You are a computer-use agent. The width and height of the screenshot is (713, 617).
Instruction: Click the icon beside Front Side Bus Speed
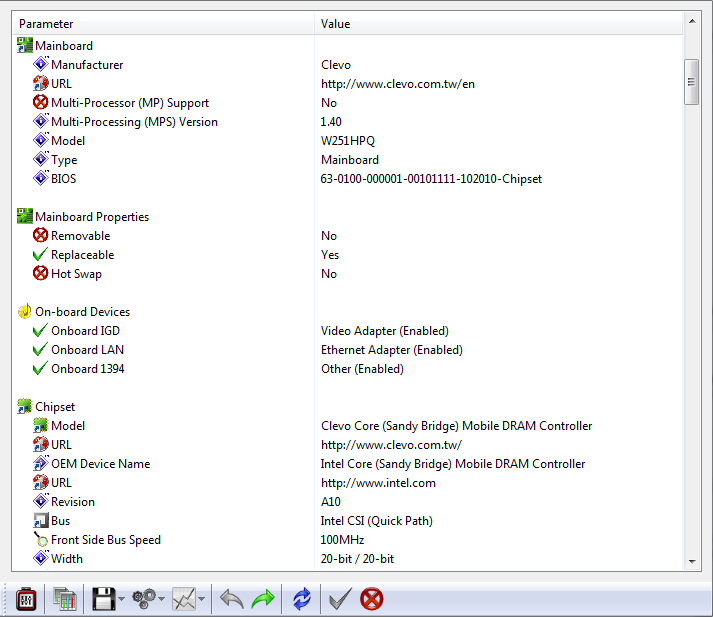point(40,539)
